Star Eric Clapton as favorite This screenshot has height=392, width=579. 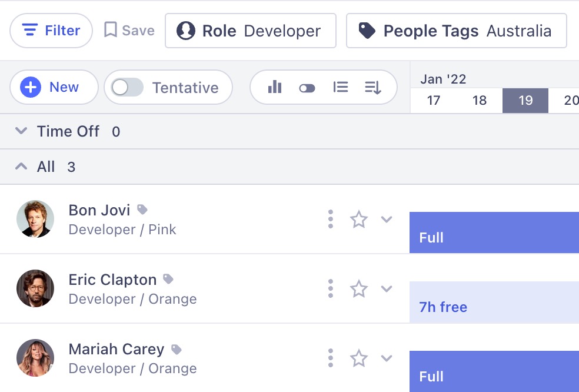point(359,289)
